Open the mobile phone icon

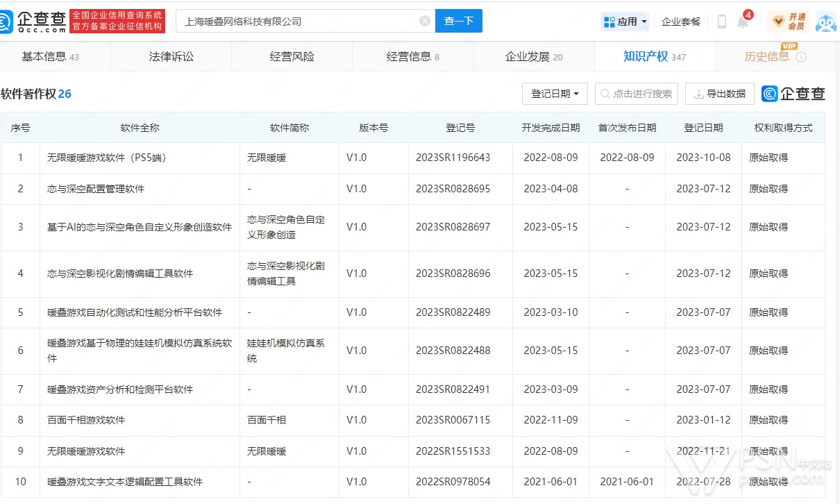[721, 22]
